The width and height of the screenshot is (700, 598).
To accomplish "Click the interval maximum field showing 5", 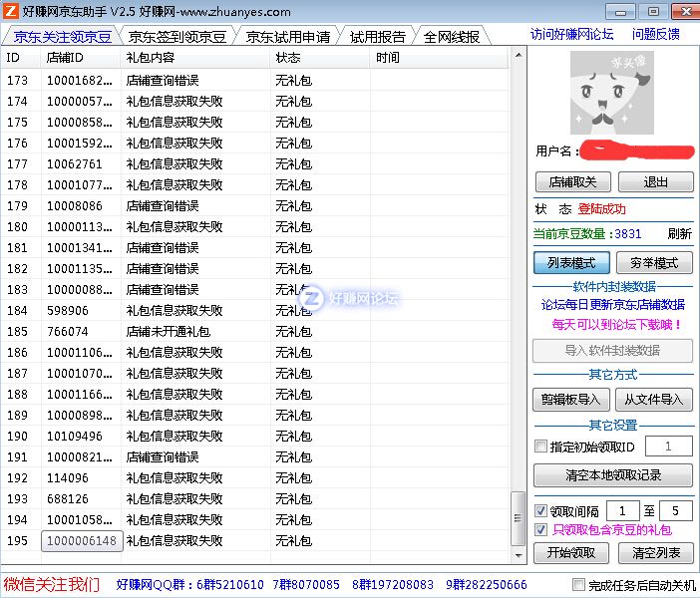I will (675, 510).
